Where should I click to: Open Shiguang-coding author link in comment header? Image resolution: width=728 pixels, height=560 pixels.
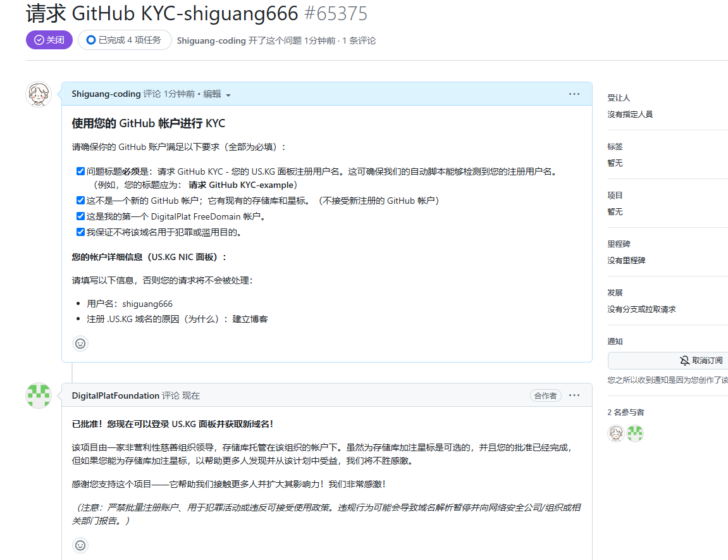106,94
